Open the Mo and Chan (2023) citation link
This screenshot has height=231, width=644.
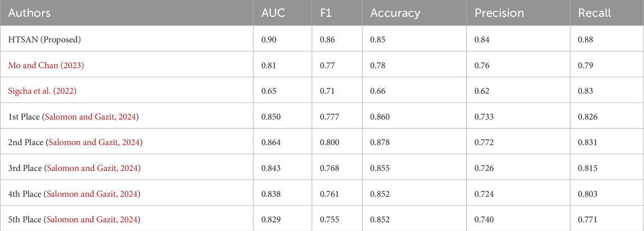click(46, 66)
